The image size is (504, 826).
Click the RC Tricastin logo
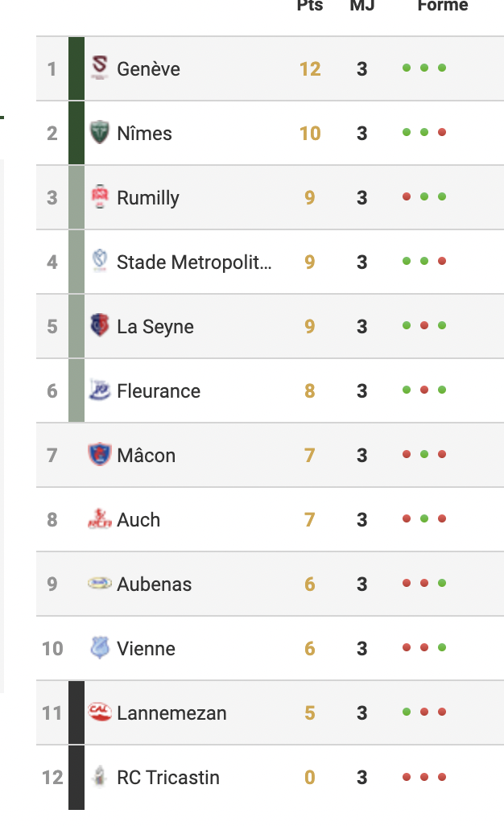[100, 776]
